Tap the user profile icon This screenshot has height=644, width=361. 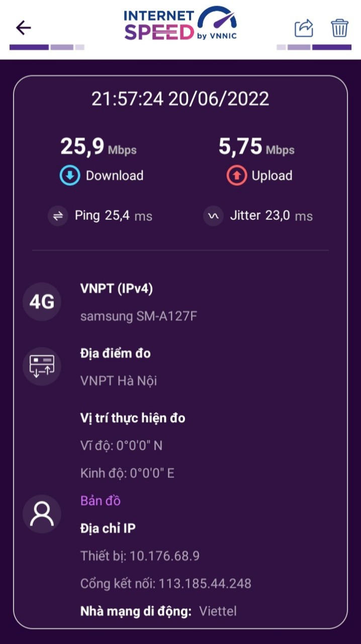point(42,514)
